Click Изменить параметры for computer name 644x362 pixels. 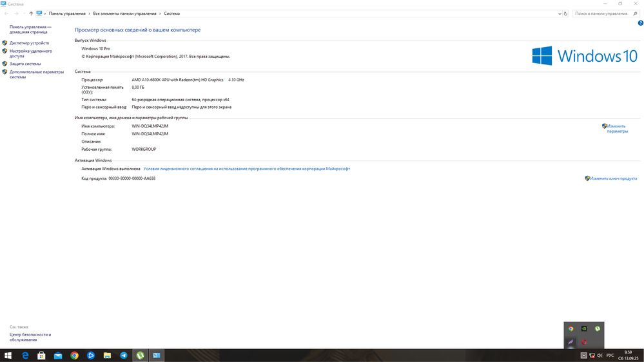tap(618, 128)
